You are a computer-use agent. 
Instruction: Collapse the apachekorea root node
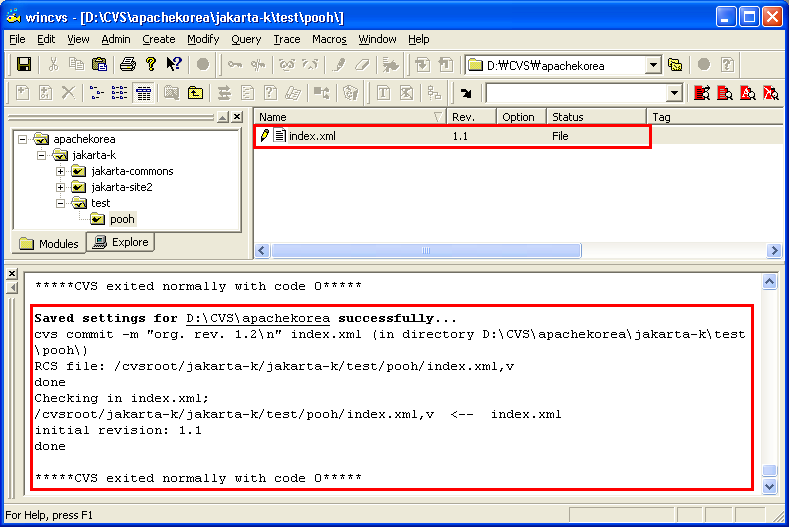[22, 139]
